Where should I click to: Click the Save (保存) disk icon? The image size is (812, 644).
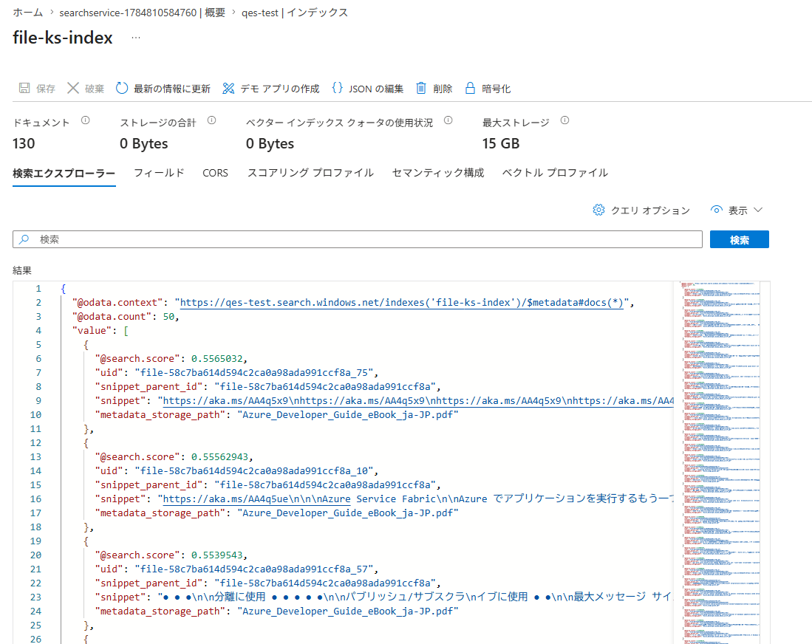pyautogui.click(x=24, y=88)
